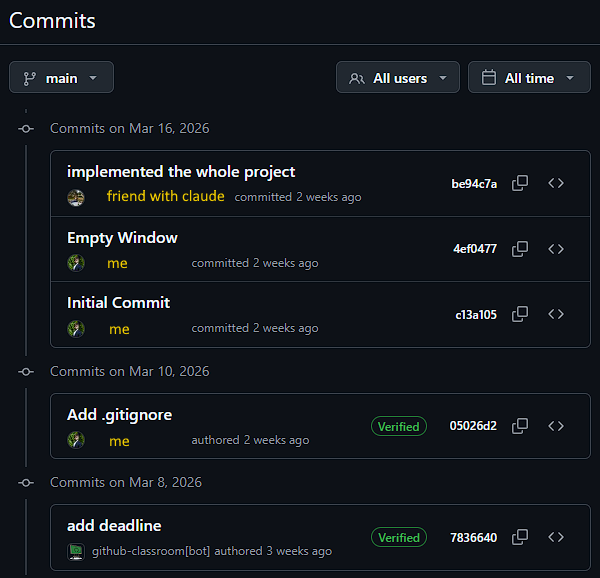Copy full SHA for commit 05026d2
The height and width of the screenshot is (578, 600).
[520, 426]
